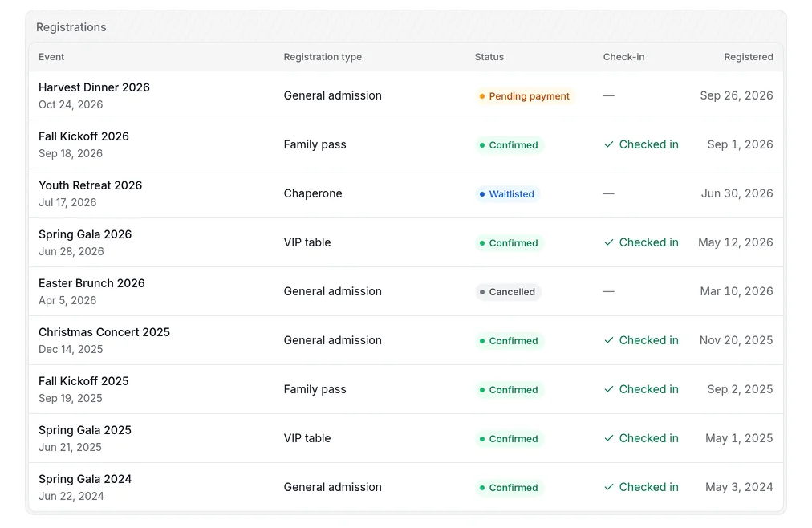Click registered date May 1, 2025
The width and height of the screenshot is (812, 528).
739,438
